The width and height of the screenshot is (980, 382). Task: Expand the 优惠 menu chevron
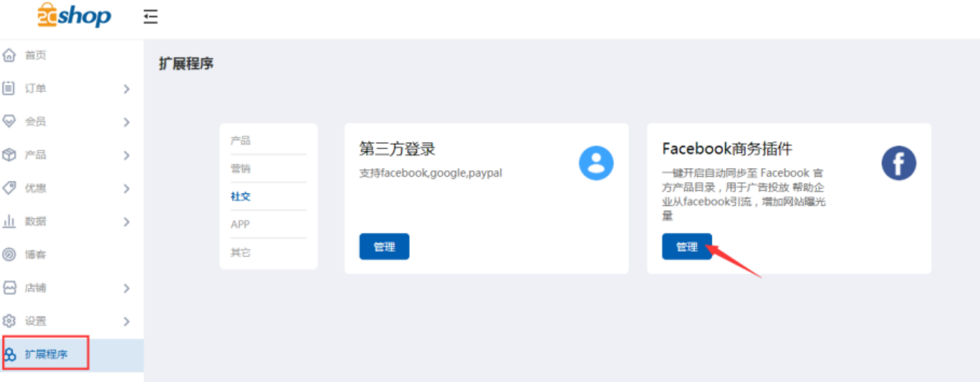[x=127, y=189]
